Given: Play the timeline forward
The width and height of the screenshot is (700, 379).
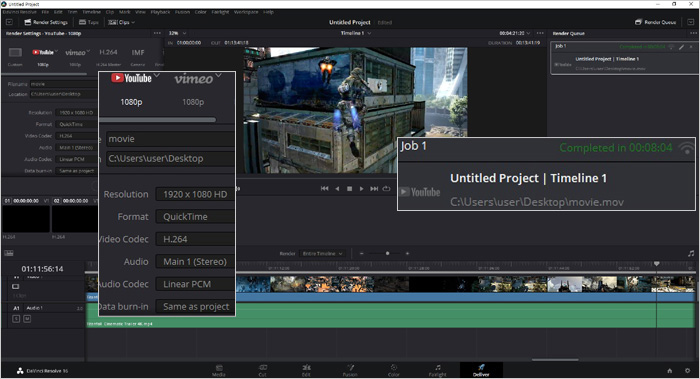Looking at the screenshot, I should click(x=362, y=189).
